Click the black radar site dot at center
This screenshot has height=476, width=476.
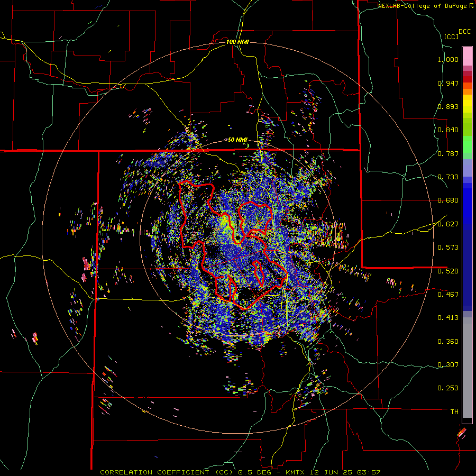coord(237,237)
